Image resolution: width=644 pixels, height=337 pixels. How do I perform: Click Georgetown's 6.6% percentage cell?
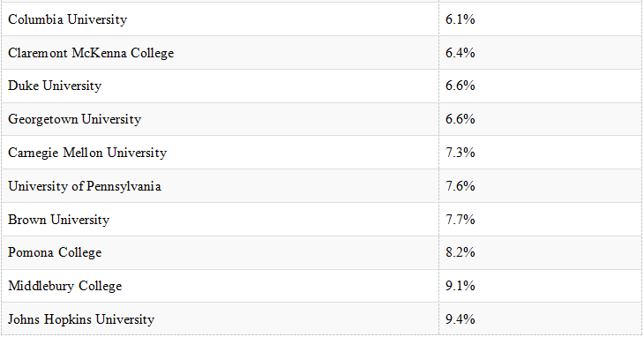pyautogui.click(x=541, y=119)
